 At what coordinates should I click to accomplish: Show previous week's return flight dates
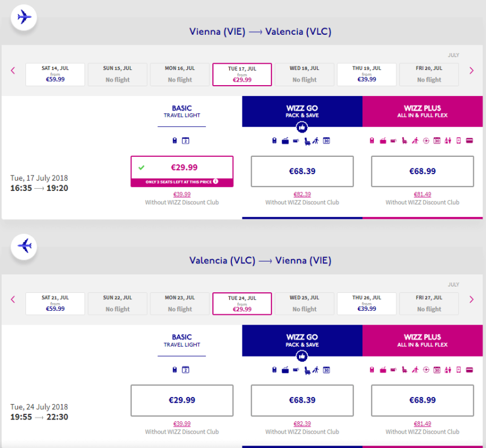coord(13,299)
